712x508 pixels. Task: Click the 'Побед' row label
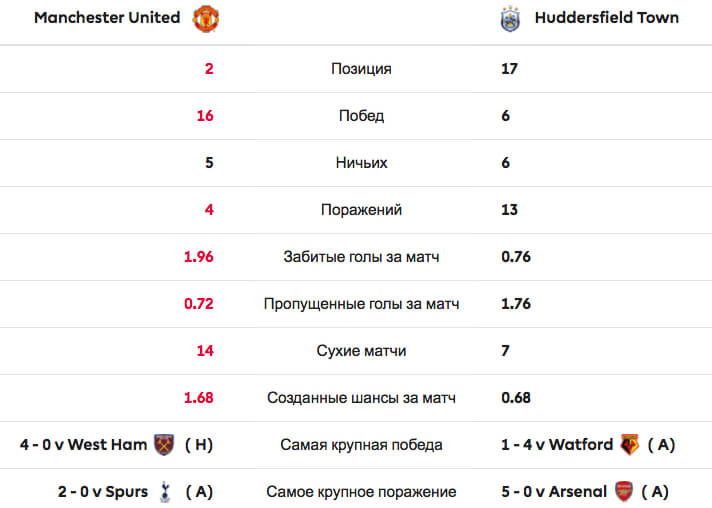(361, 116)
